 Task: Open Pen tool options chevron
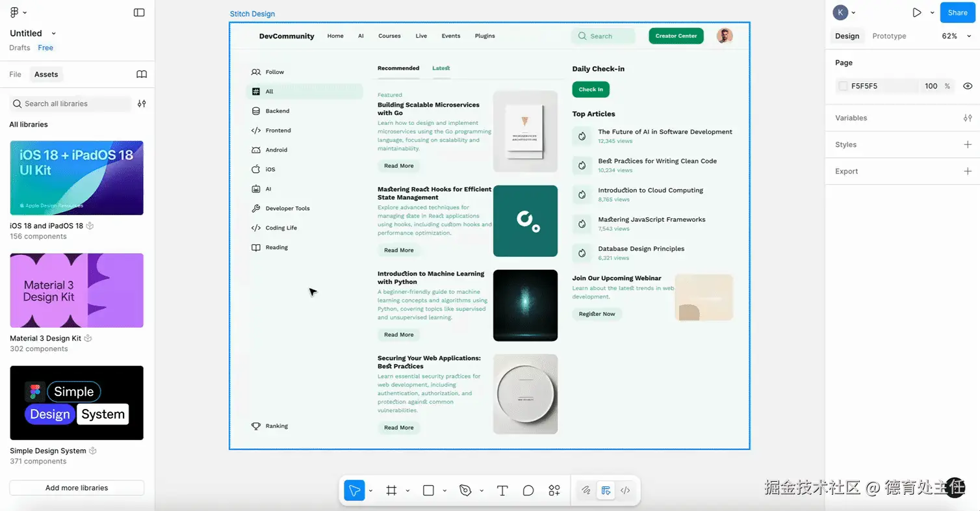(x=482, y=491)
